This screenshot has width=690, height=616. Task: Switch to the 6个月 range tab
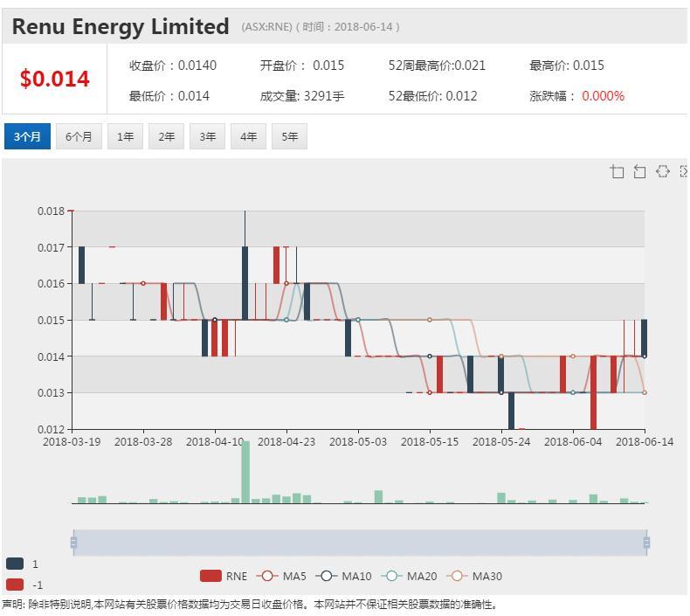[x=79, y=136]
